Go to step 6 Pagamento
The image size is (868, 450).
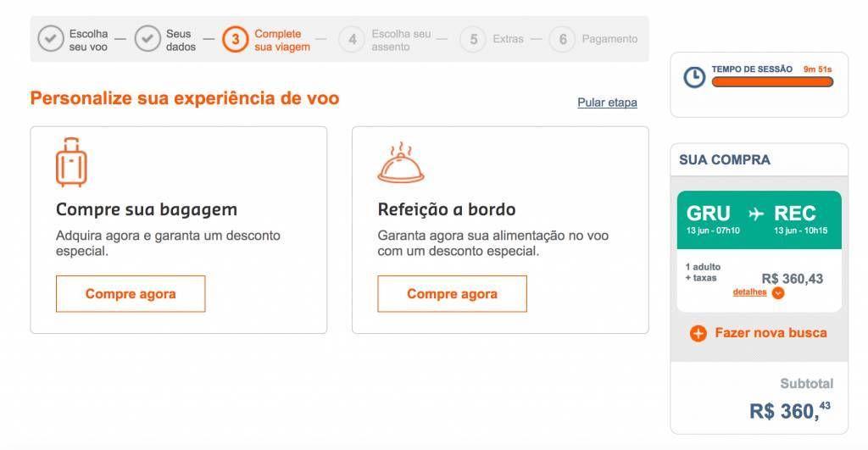click(x=593, y=39)
